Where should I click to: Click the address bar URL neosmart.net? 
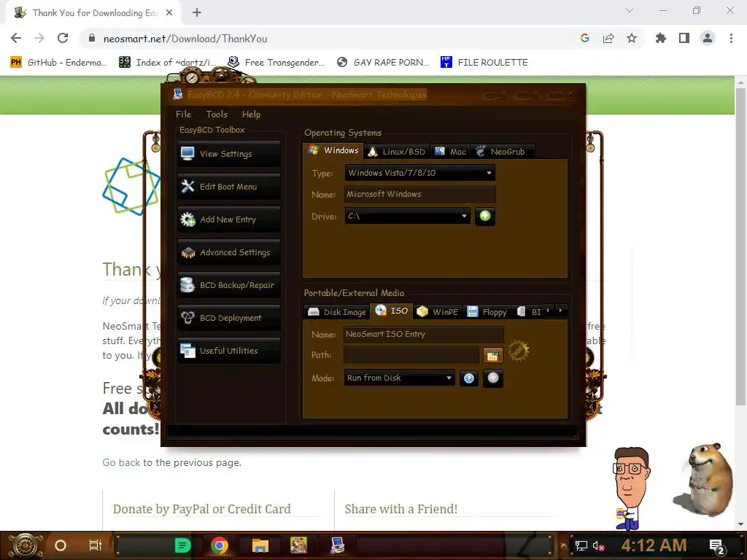point(185,39)
